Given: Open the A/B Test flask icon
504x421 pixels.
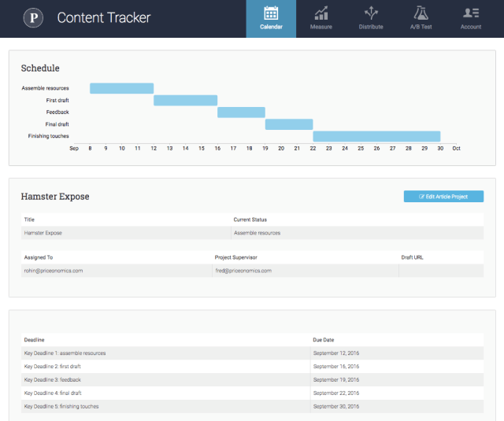Looking at the screenshot, I should 421,13.
